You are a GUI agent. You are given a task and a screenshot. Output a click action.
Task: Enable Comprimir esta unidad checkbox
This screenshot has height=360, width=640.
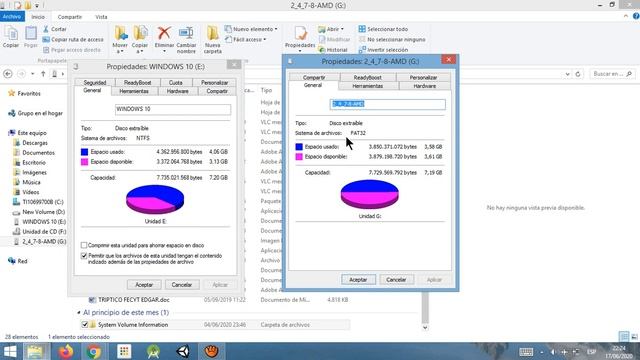(84, 245)
